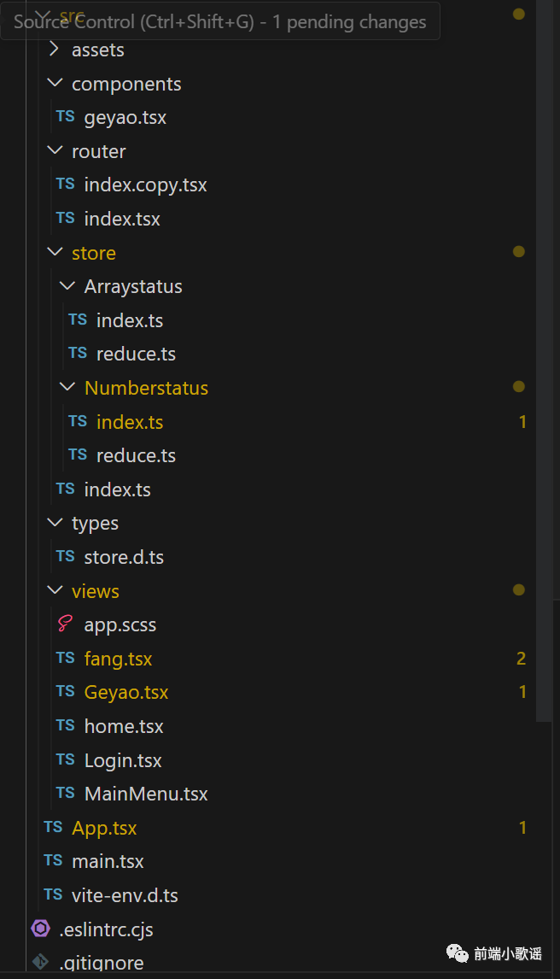Collapse the views folder chevron
The image size is (560, 979).
coord(55,590)
